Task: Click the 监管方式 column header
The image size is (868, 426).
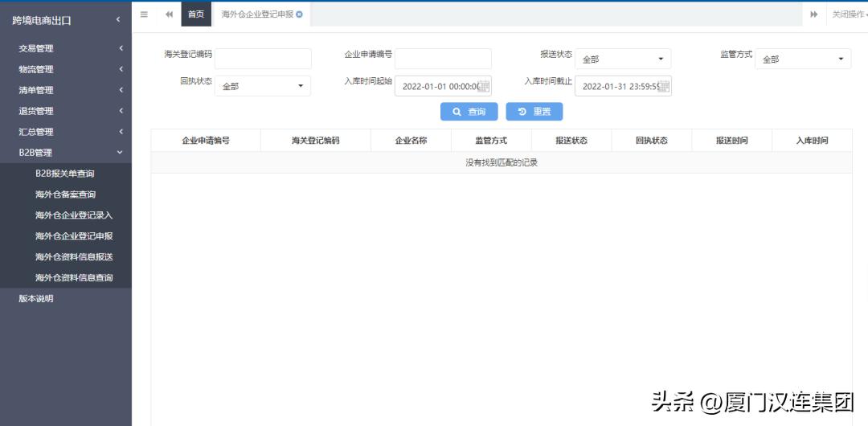Action: 491,140
